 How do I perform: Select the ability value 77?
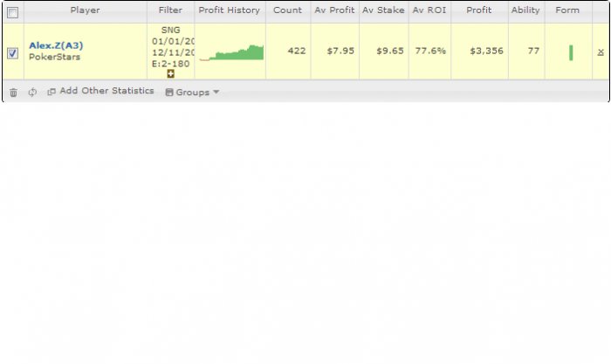click(x=533, y=51)
